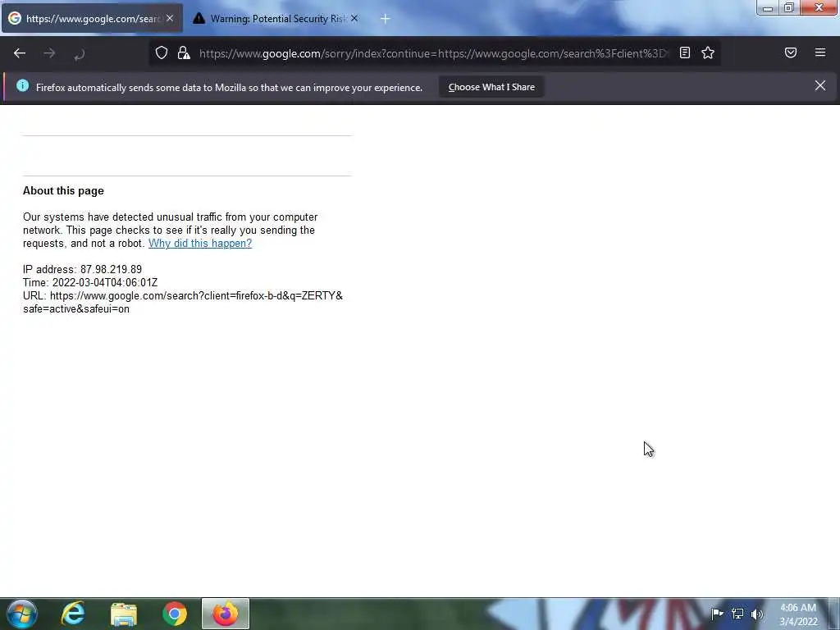
Task: Open a new tab
Action: point(385,19)
